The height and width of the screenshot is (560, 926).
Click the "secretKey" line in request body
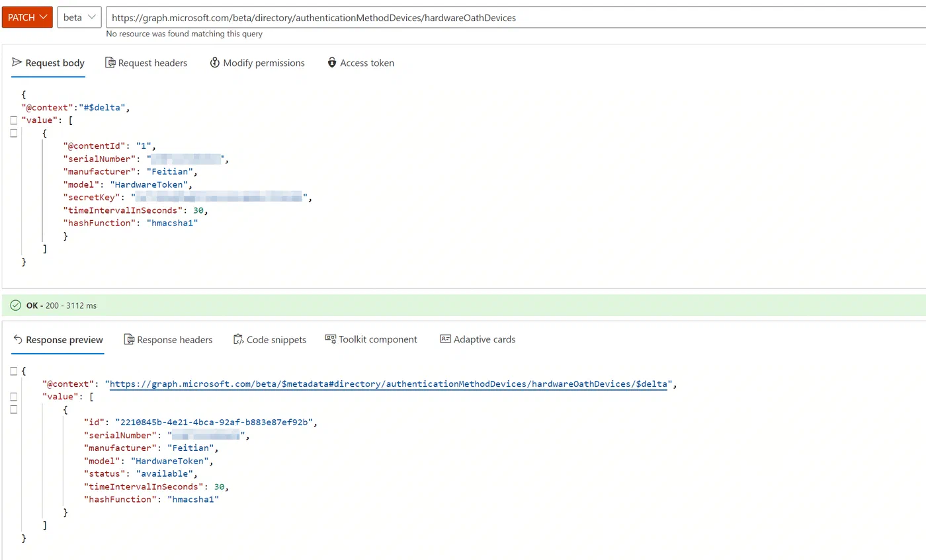(x=187, y=197)
